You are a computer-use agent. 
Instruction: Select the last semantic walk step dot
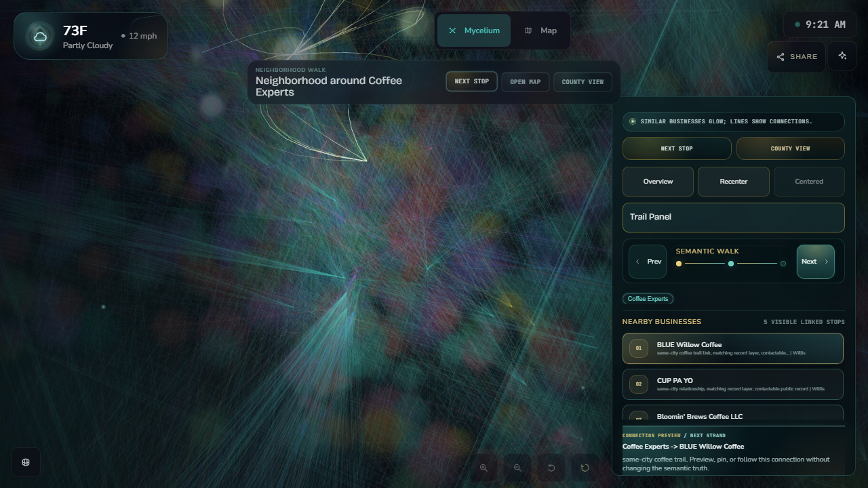783,264
